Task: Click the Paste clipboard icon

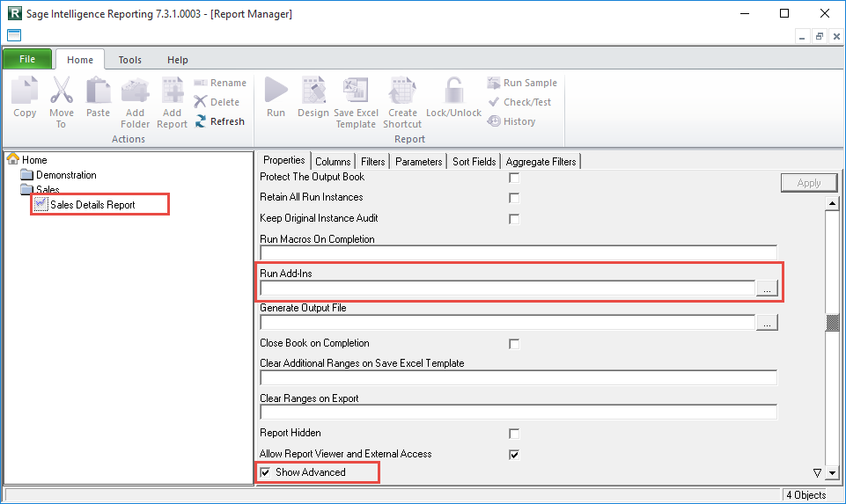Action: pyautogui.click(x=99, y=90)
